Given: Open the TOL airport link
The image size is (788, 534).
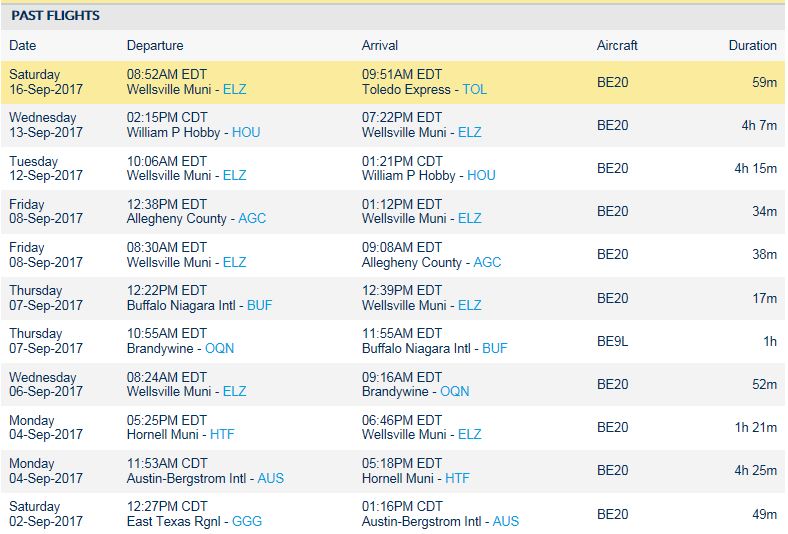Looking at the screenshot, I should point(475,89).
